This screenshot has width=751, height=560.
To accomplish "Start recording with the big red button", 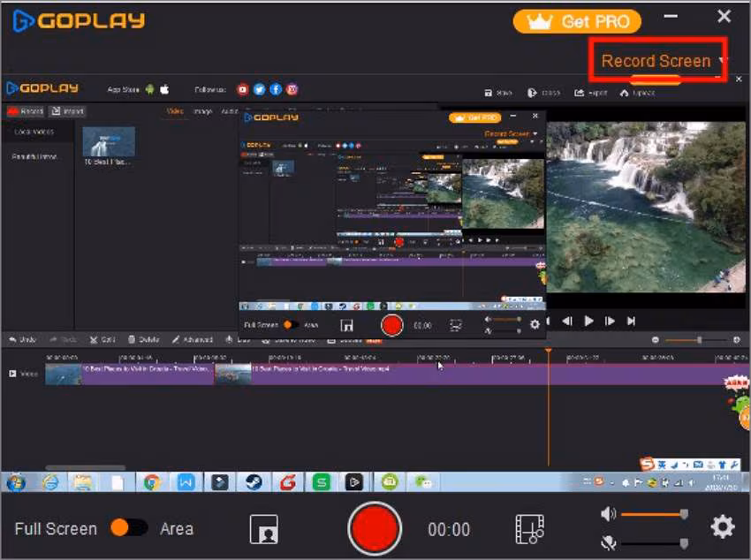I will tap(375, 528).
